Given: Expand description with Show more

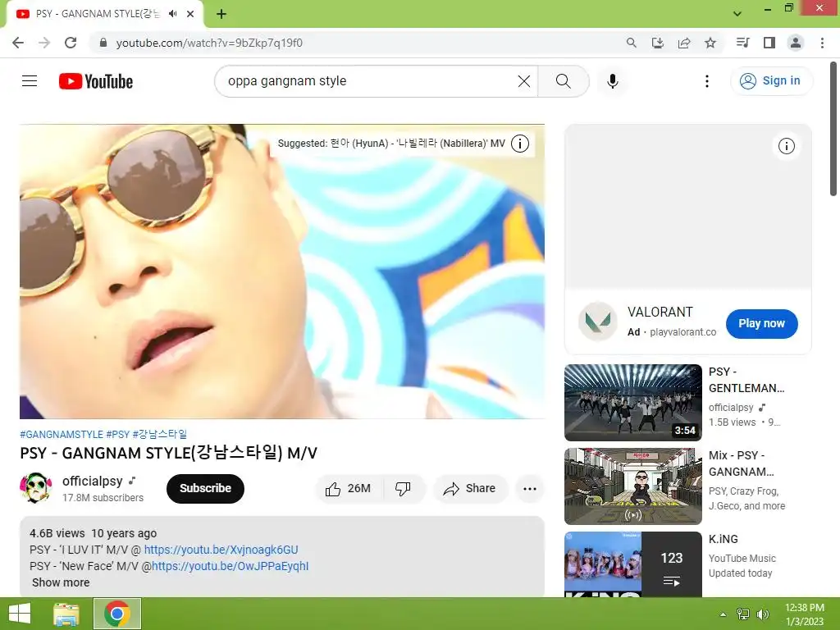Looking at the screenshot, I should [61, 582].
